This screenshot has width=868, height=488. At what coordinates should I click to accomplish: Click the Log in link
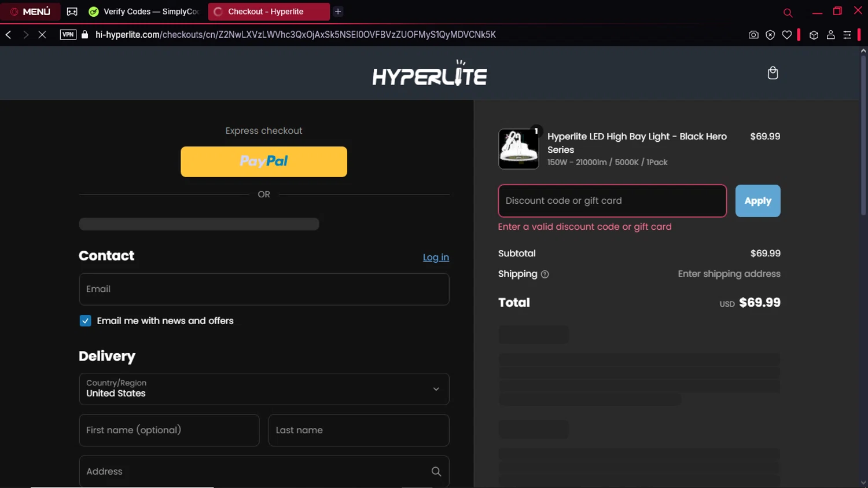pyautogui.click(x=436, y=257)
